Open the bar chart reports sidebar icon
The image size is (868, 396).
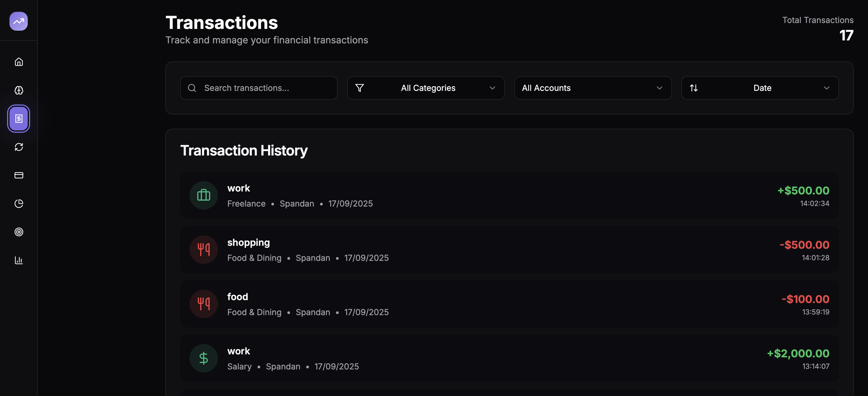pyautogui.click(x=19, y=260)
